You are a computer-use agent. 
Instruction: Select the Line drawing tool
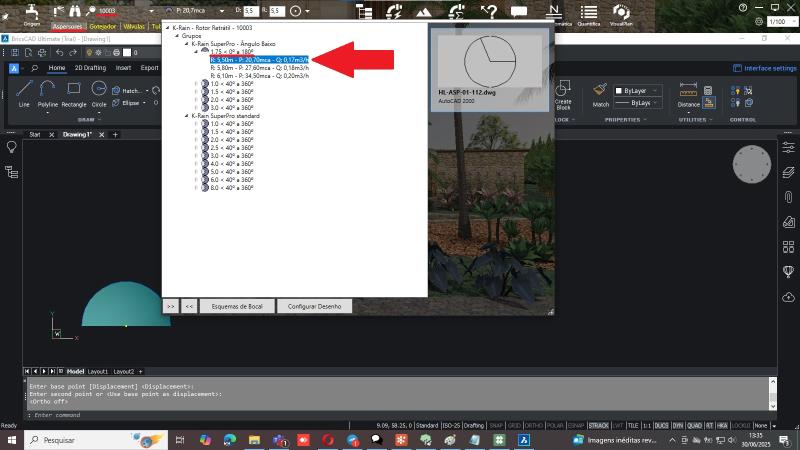click(24, 92)
